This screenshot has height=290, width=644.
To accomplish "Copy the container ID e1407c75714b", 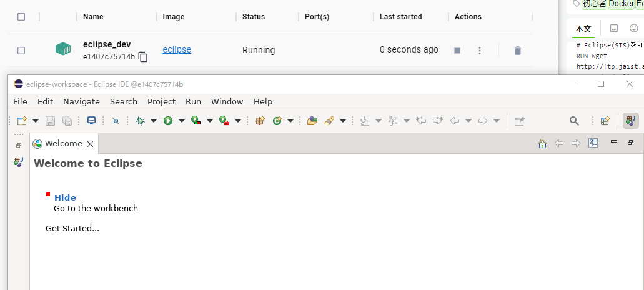I will (x=143, y=57).
